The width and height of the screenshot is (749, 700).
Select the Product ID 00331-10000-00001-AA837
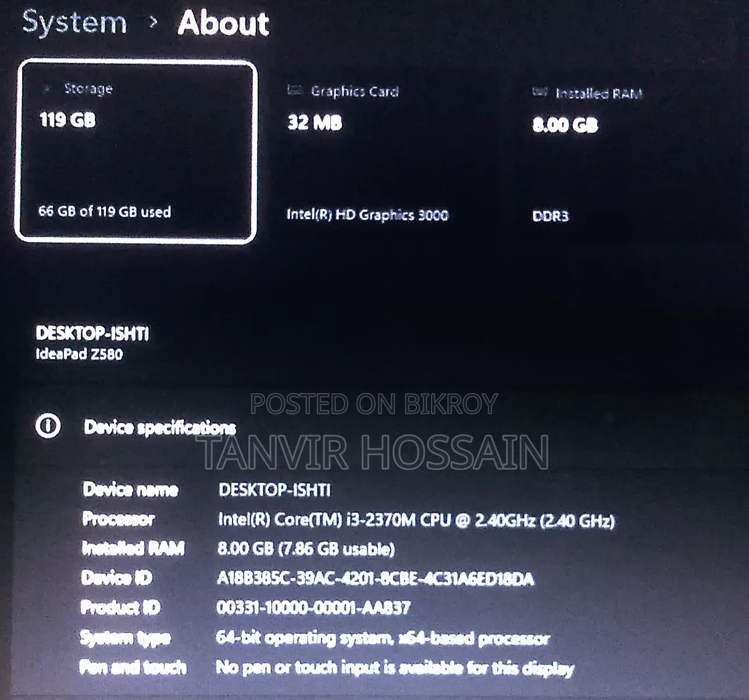(x=313, y=608)
